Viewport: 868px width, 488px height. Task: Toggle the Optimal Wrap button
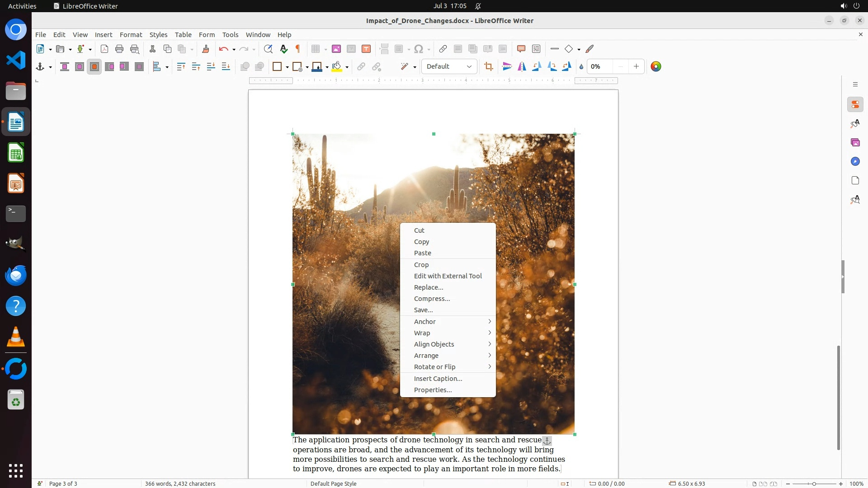tap(94, 66)
